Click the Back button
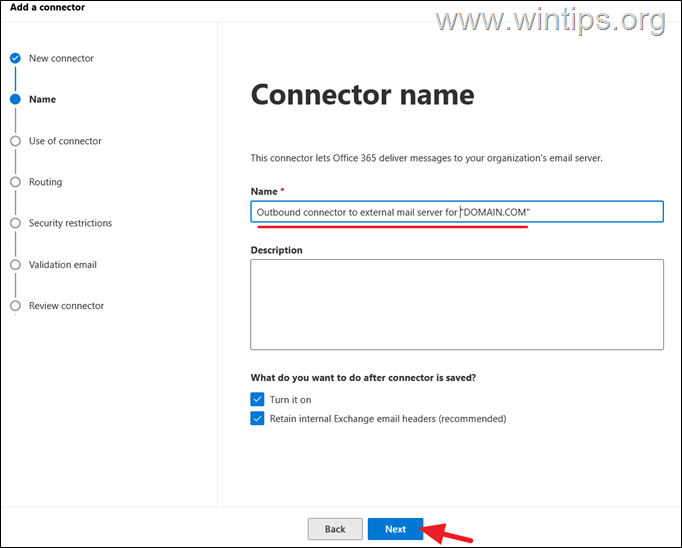 (335, 529)
